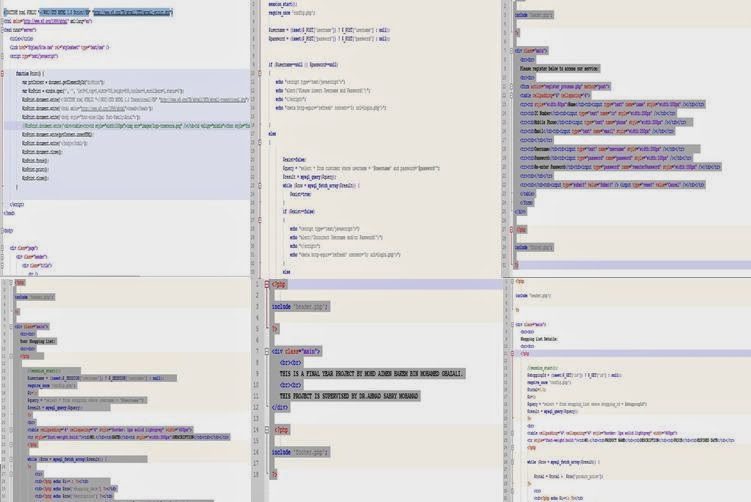Click the highlighted DOCTYPE link at top of print script

(x=133, y=12)
